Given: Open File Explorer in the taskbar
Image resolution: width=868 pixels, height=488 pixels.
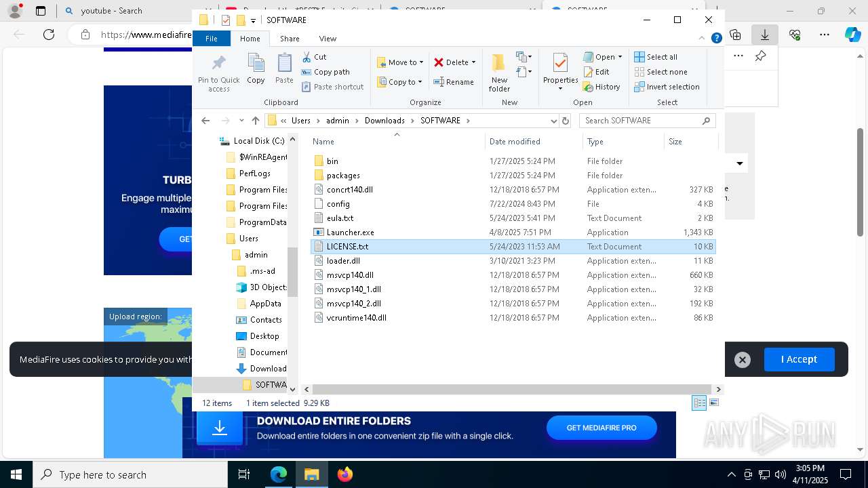Looking at the screenshot, I should (x=311, y=474).
